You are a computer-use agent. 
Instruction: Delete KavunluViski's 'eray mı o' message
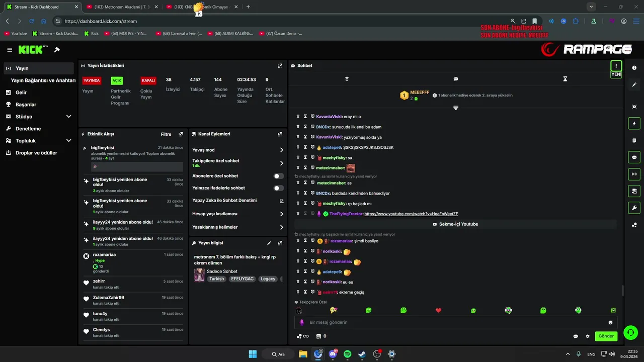tap(298, 117)
